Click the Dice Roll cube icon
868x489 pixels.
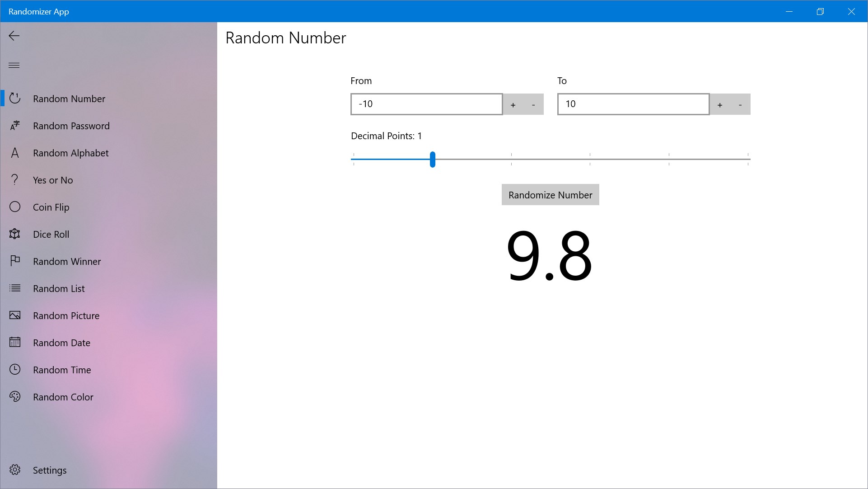pos(15,234)
